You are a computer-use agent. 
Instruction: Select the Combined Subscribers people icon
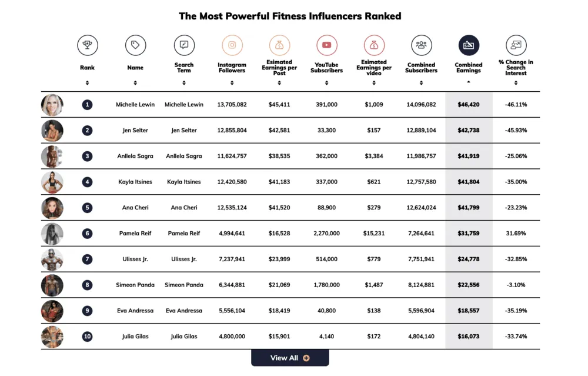[x=421, y=45]
